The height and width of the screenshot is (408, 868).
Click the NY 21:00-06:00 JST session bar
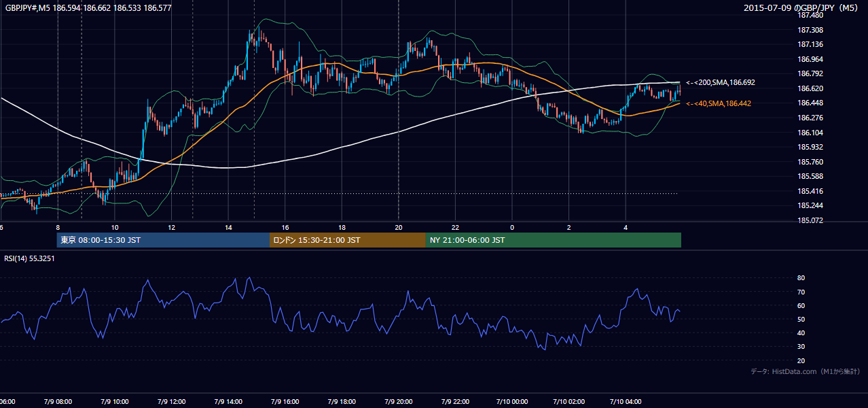[554, 240]
